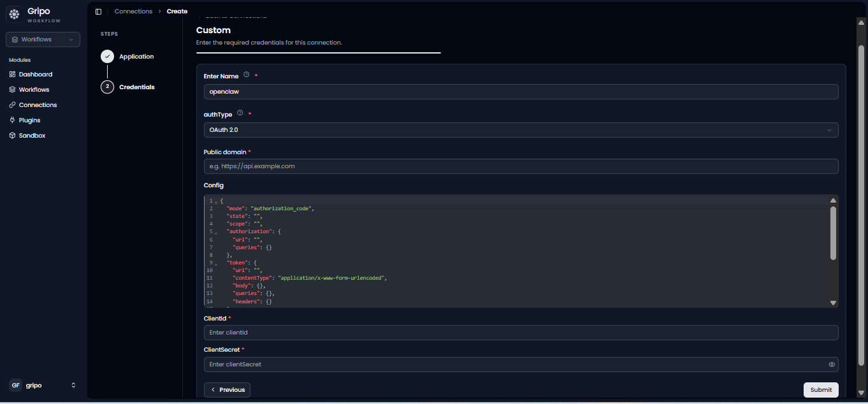Viewport: 868px width, 404px height.
Task: Focus the Public domain input field
Action: tap(521, 166)
